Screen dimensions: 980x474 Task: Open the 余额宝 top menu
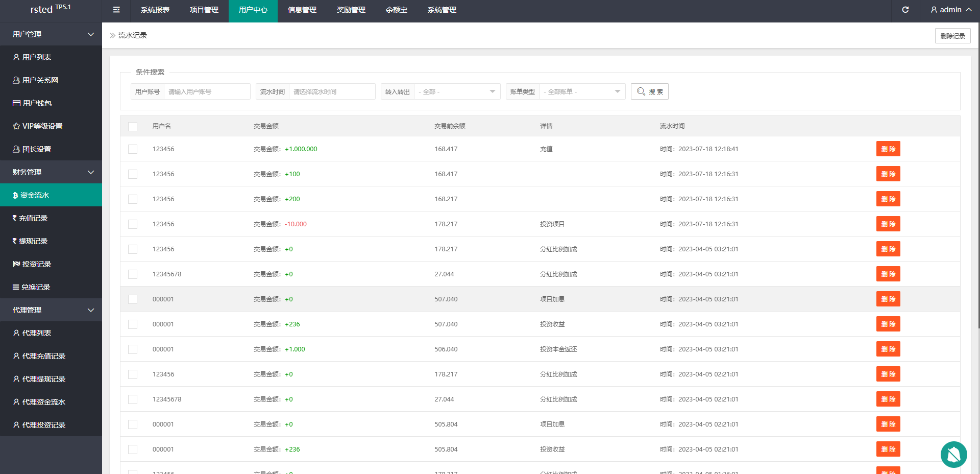396,10
